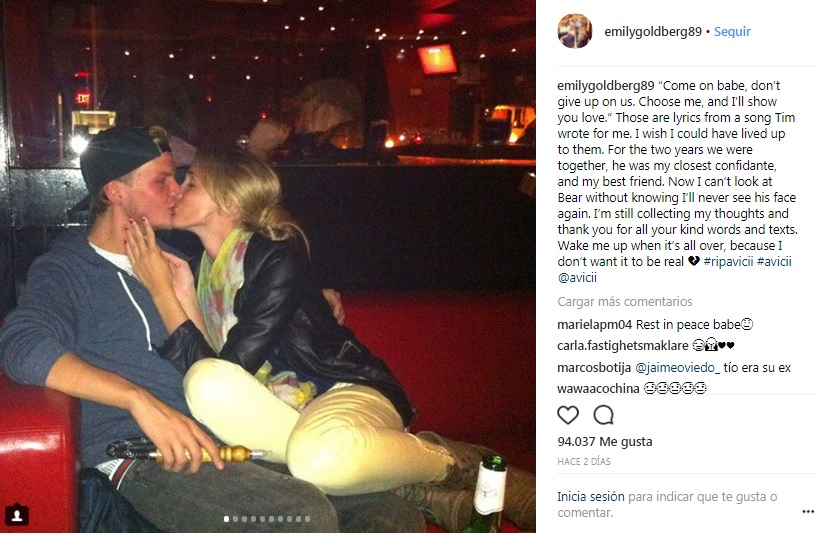The height and width of the screenshot is (536, 820).
Task: View tagged people icon on photo
Action: click(17, 515)
